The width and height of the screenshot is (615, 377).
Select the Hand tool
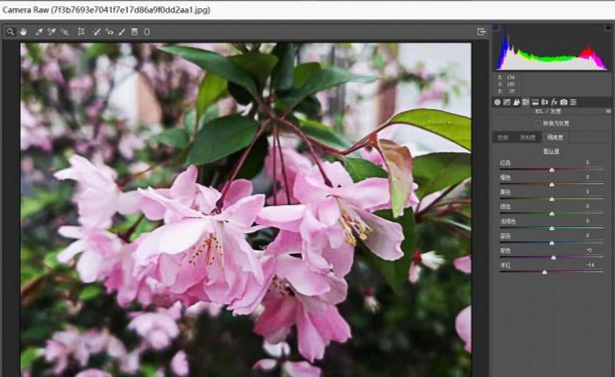24,32
